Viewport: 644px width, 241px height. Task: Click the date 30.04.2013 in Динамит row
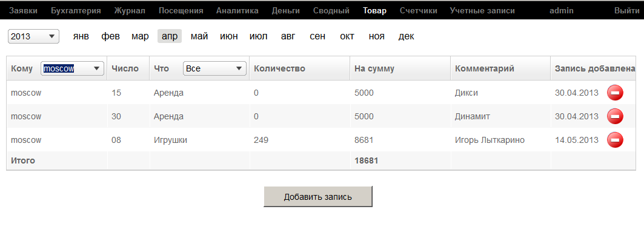click(x=577, y=117)
